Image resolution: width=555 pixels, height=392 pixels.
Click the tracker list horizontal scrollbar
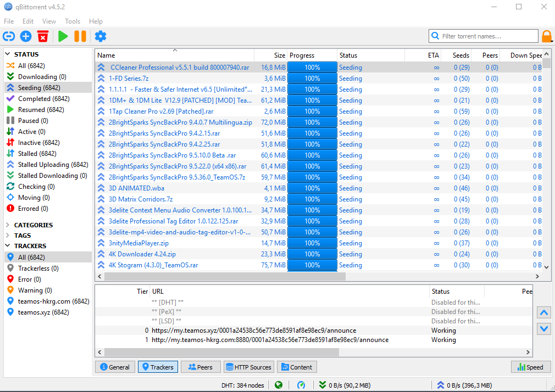[x=221, y=352]
